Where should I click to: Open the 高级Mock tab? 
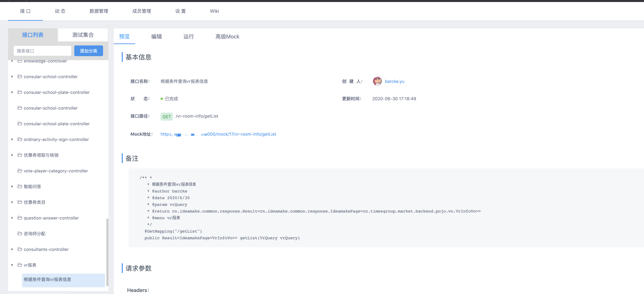227,37
